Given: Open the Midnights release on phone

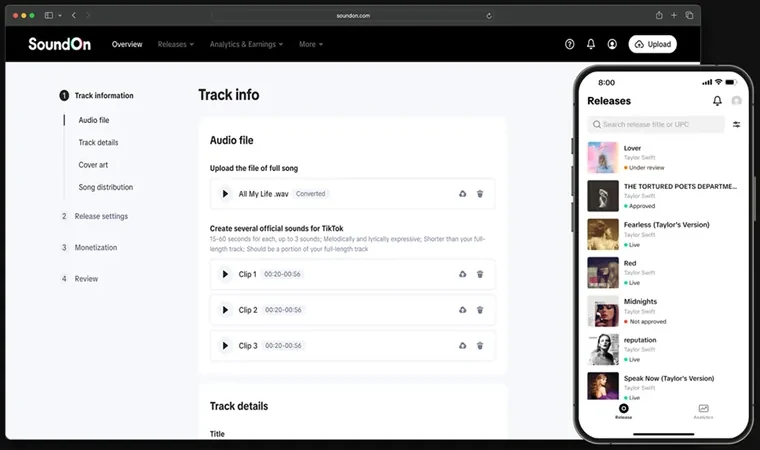Looking at the screenshot, I should pyautogui.click(x=664, y=311).
